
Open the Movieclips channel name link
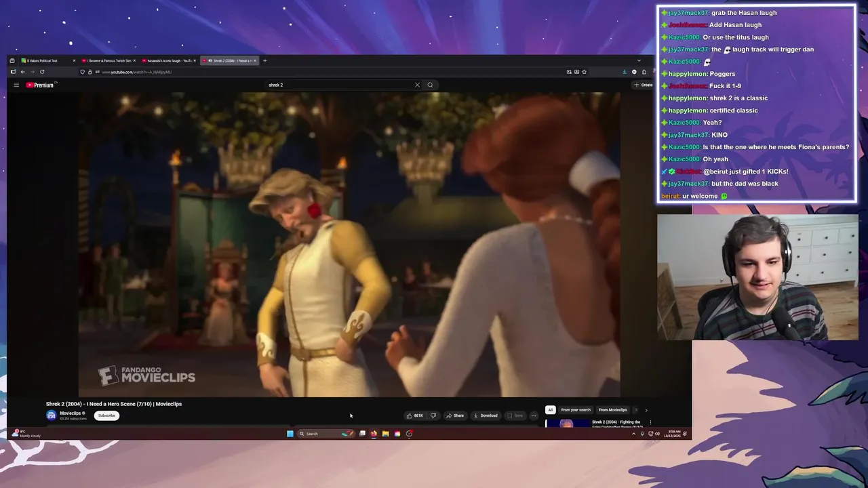point(70,413)
